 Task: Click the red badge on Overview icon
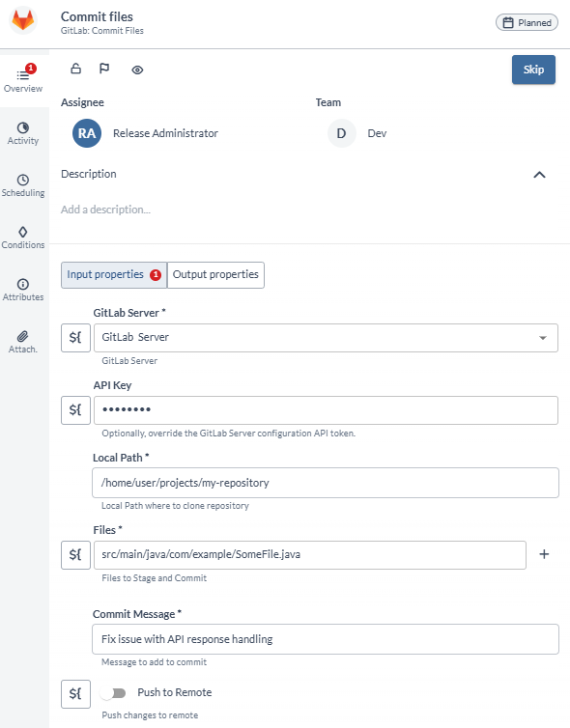pyautogui.click(x=31, y=69)
